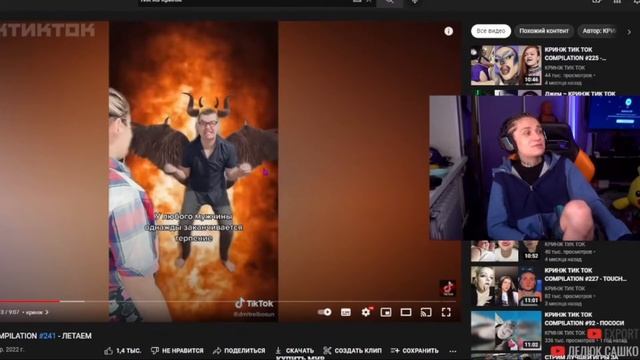Viewport: 640px width, 360px height.
Task: Open thumbnail of Compilation #225 video
Action: 506,65
